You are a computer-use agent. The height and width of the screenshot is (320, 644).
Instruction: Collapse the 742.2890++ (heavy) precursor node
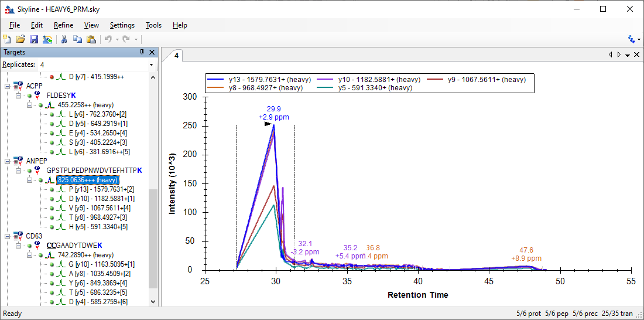pos(29,255)
